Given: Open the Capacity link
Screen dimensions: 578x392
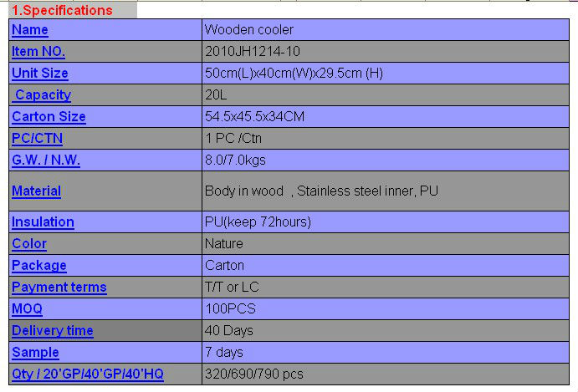Looking at the screenshot, I should point(43,95).
